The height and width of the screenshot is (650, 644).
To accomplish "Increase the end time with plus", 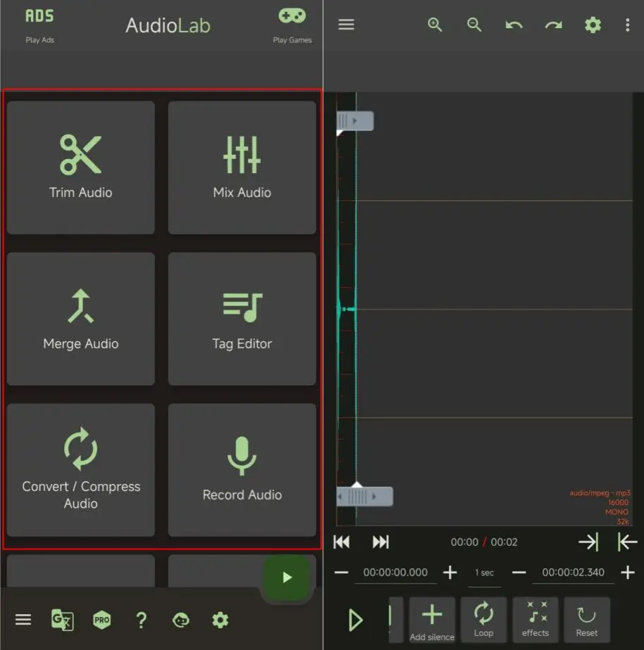I will (628, 573).
